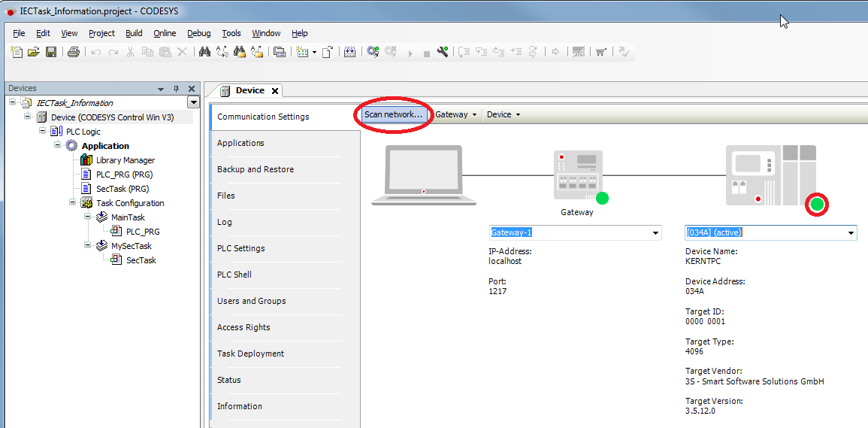Viewport: 868px width, 428px height.
Task: Click the Login gear toolbar icon
Action: [372, 52]
